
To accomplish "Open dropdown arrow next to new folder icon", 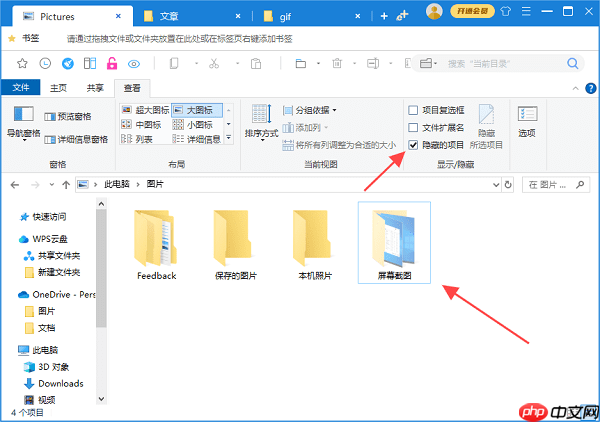I will click(x=318, y=64).
